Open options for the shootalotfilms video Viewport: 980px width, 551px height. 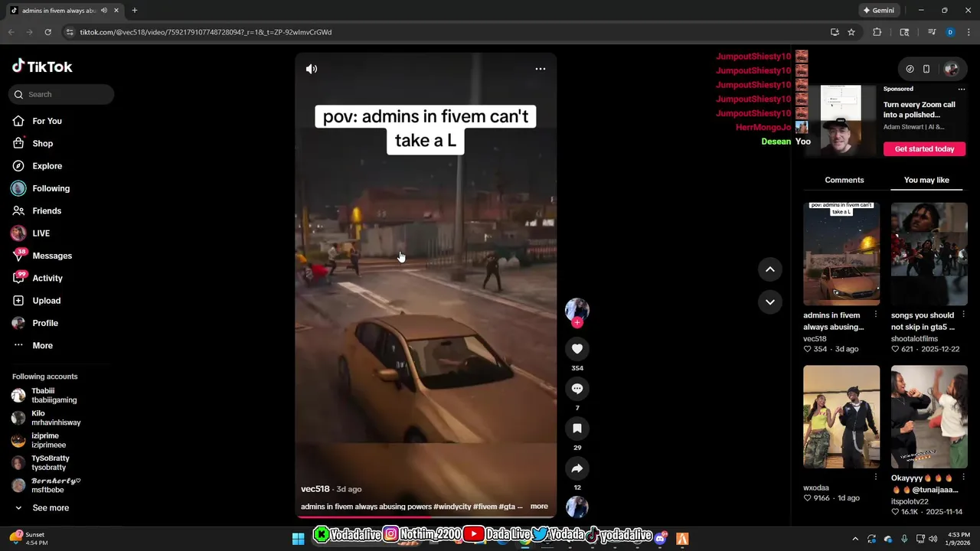point(963,315)
